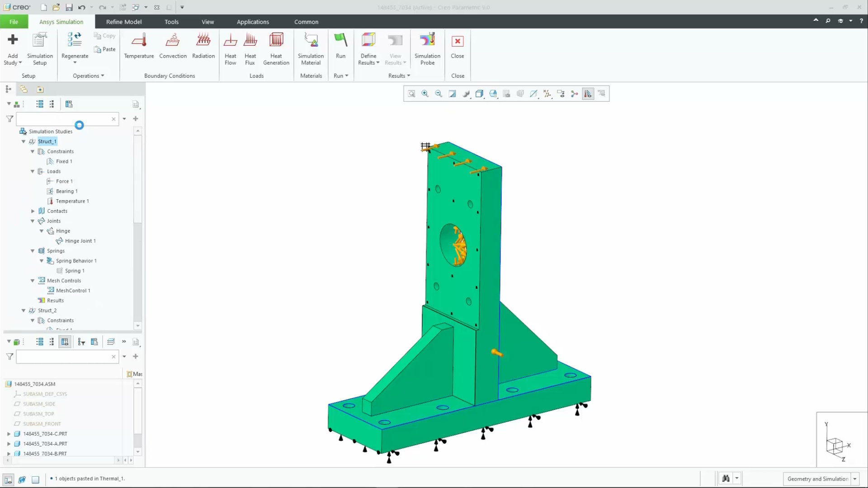Switch to the Refine Model tab
Image resolution: width=868 pixels, height=488 pixels.
pos(124,22)
